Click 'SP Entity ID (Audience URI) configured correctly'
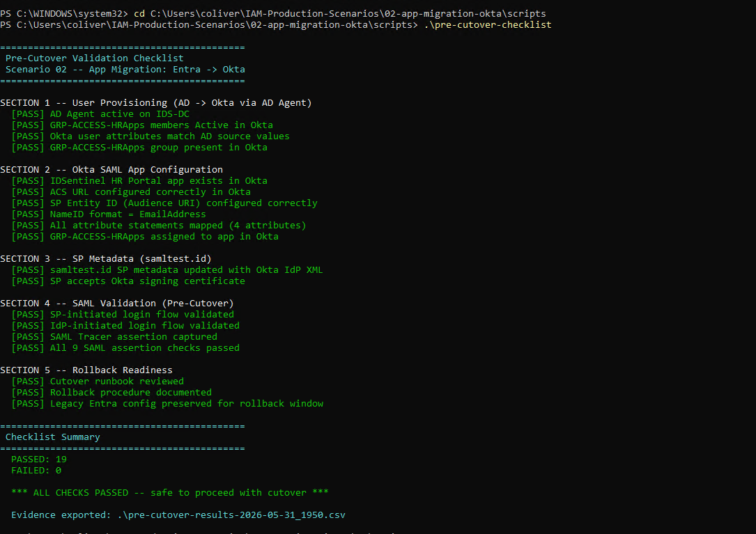Screen dimensions: 756x534 [164, 203]
